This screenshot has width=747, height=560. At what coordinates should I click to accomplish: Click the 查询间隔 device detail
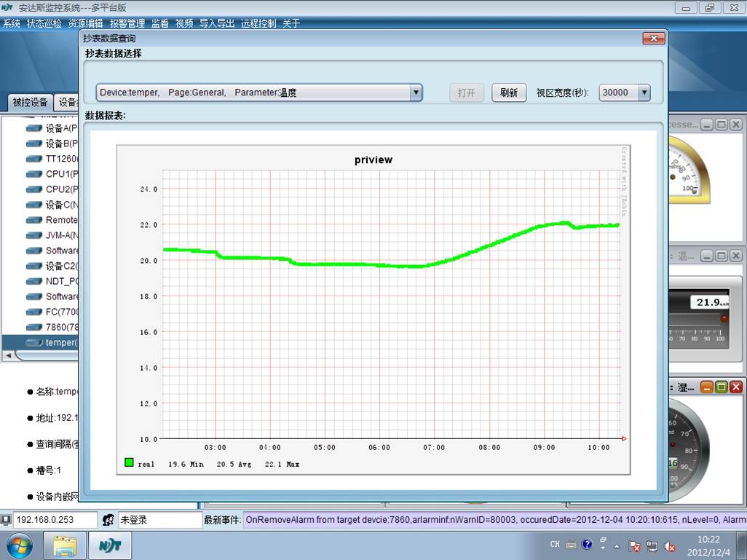point(58,444)
